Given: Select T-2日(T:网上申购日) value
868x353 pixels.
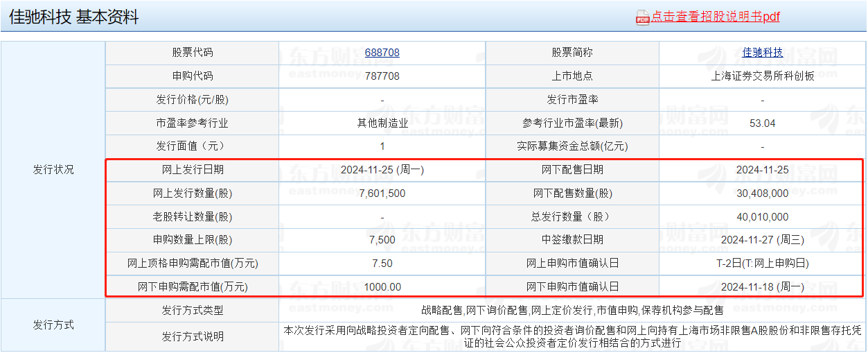Looking at the screenshot, I should click(763, 264).
